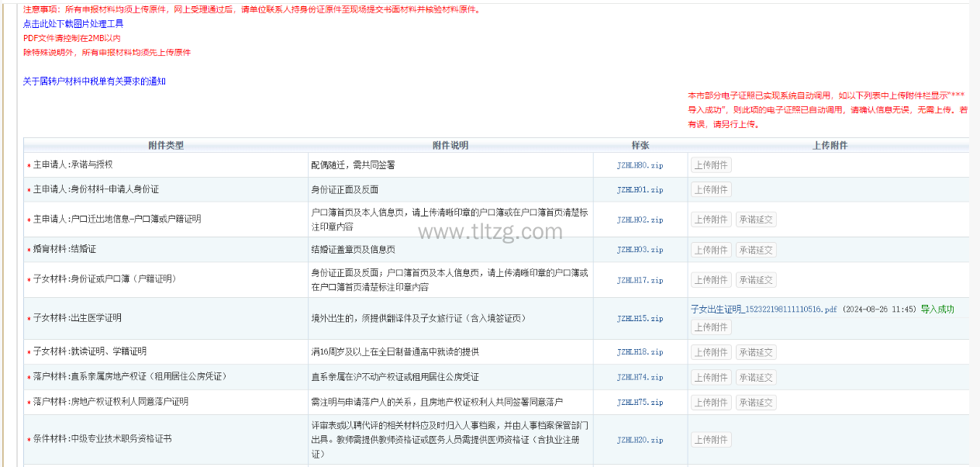Download sample file JZHLH02.zip
Image resolution: width=980 pixels, height=467 pixels.
[x=640, y=220]
